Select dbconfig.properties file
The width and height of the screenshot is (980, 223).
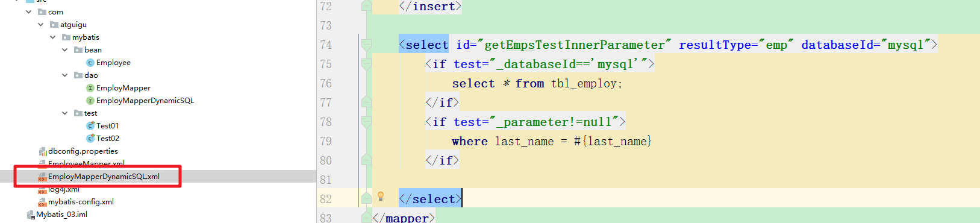point(83,151)
